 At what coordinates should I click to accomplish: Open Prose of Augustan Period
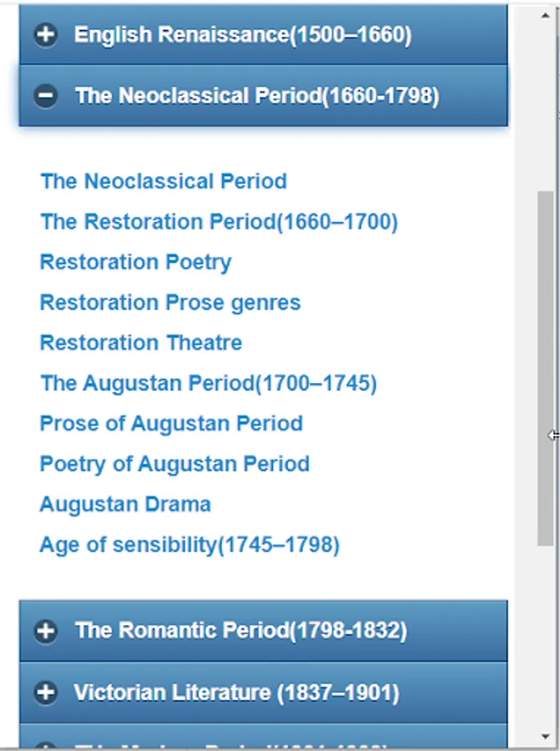pyautogui.click(x=171, y=423)
